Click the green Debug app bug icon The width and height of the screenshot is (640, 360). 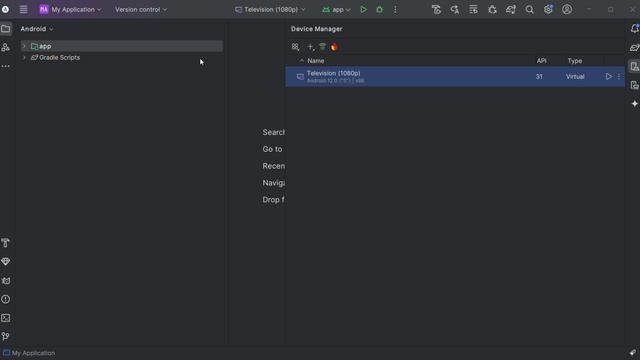380,9
